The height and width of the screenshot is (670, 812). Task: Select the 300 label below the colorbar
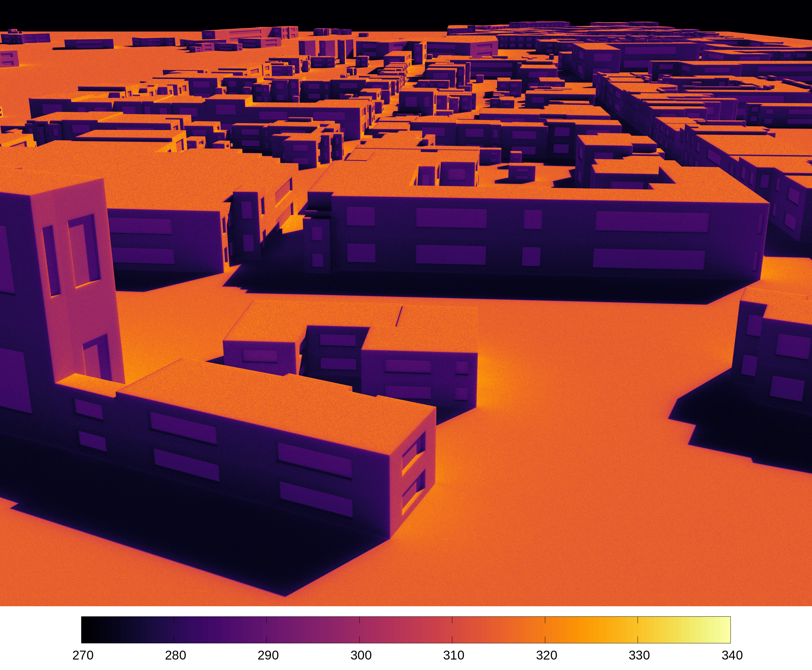tap(361, 655)
